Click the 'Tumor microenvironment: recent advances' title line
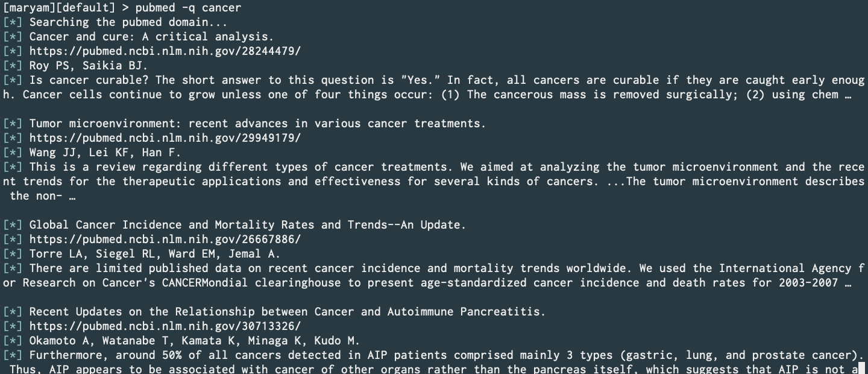Image resolution: width=868 pixels, height=374 pixels. 257,124
